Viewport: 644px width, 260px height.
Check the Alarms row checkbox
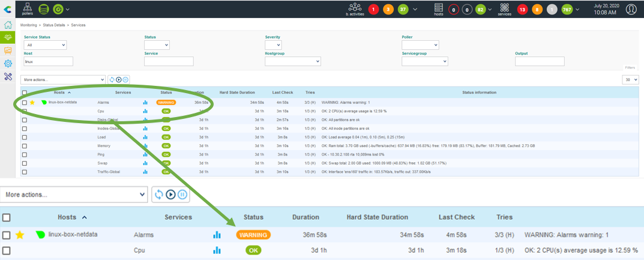click(25, 102)
